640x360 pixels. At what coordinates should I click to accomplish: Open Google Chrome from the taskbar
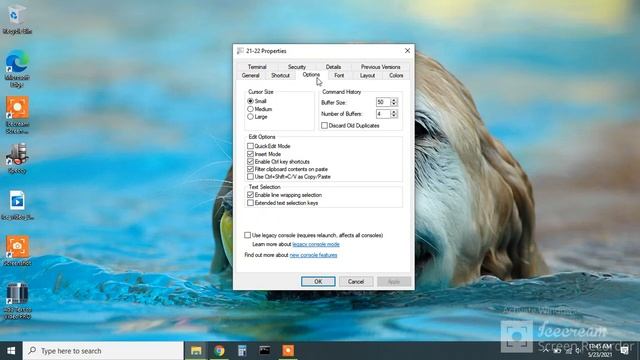click(x=219, y=351)
